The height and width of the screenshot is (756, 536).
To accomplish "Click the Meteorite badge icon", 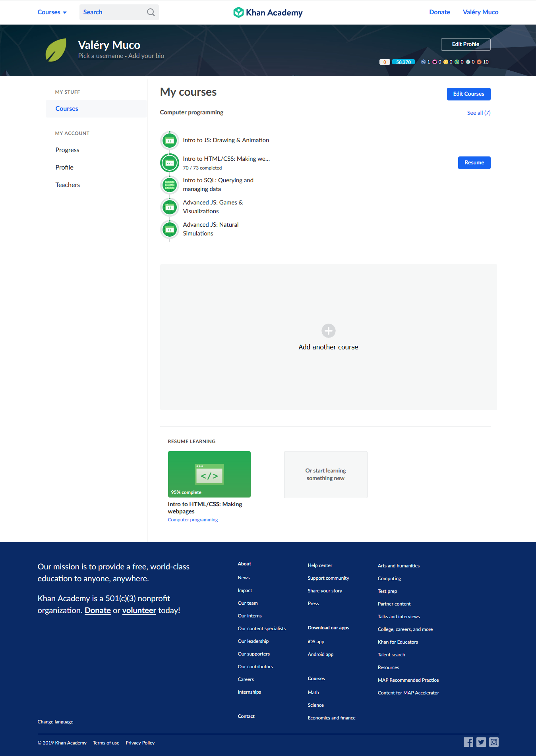I will (x=479, y=62).
